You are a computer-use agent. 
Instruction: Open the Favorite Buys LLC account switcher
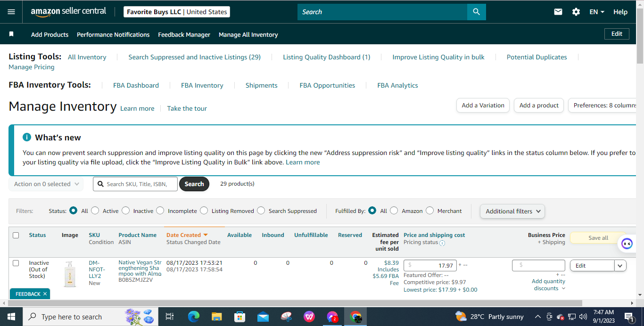[x=177, y=12]
